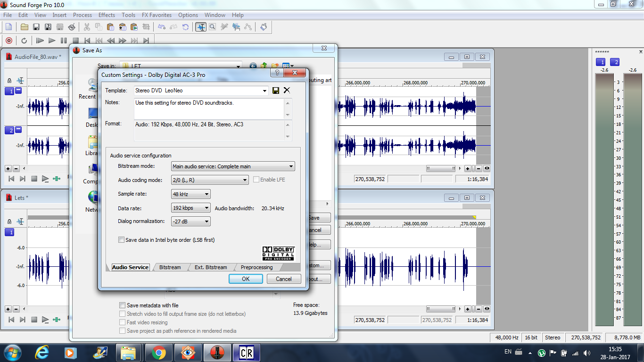
Task: Click the yellow region marker in Lets timeline
Action: coord(474,217)
